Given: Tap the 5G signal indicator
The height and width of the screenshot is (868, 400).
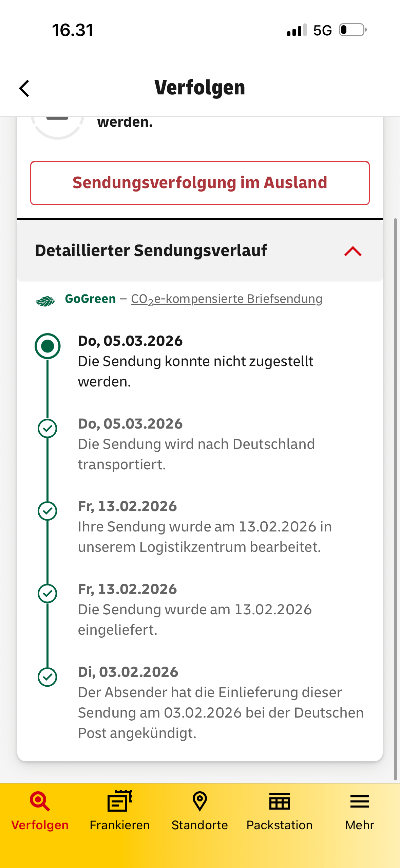Looking at the screenshot, I should tap(322, 31).
